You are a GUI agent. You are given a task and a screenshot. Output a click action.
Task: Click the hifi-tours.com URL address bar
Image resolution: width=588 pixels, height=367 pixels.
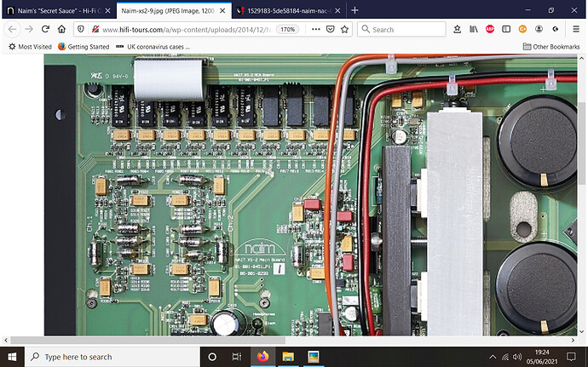click(x=187, y=29)
